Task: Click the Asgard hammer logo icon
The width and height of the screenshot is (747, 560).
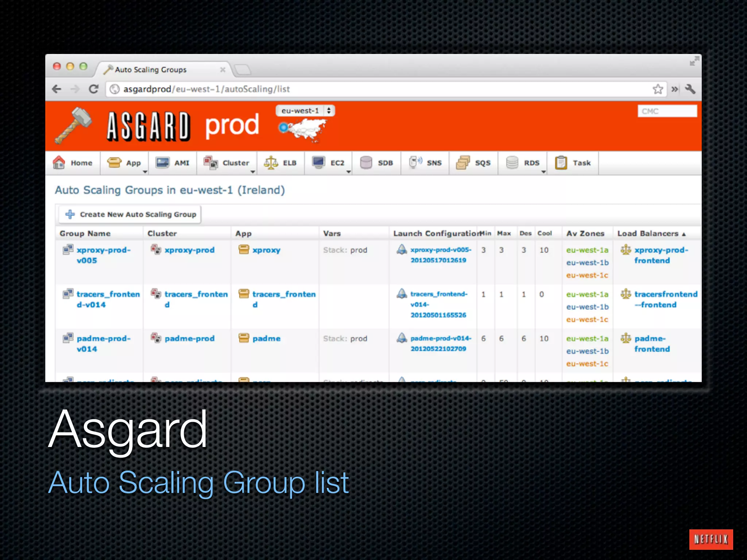Action: coord(73,125)
